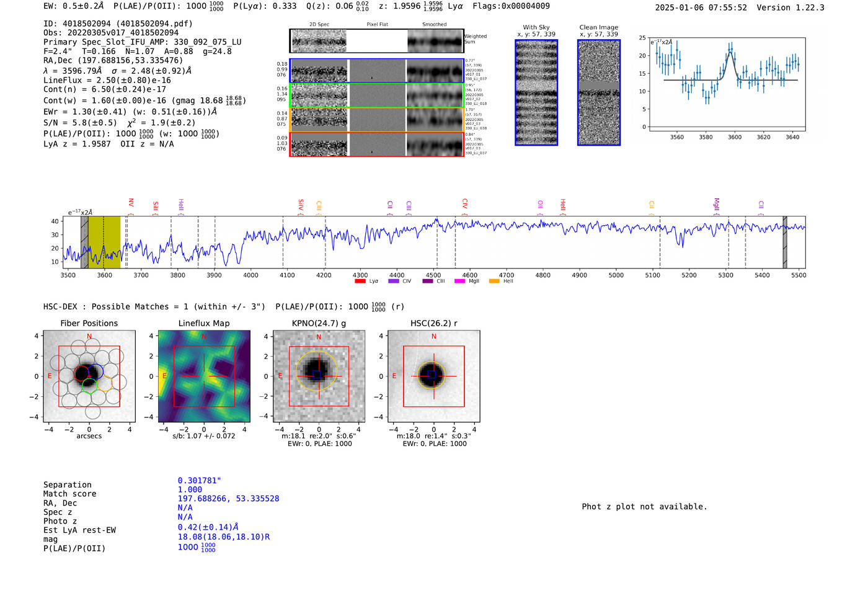The width and height of the screenshot is (868, 591).
Task: Select the NV line marker label
Action: pyautogui.click(x=131, y=203)
